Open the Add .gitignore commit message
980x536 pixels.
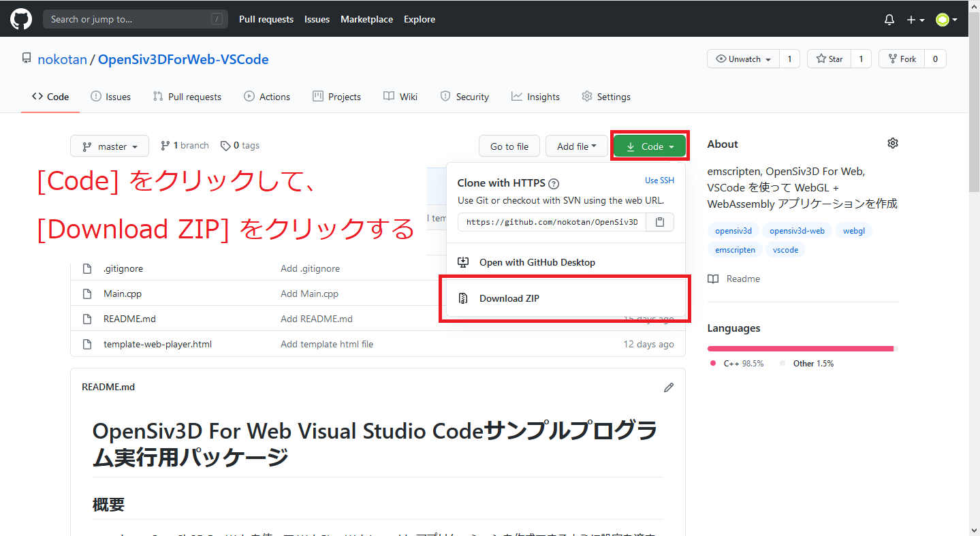point(310,268)
